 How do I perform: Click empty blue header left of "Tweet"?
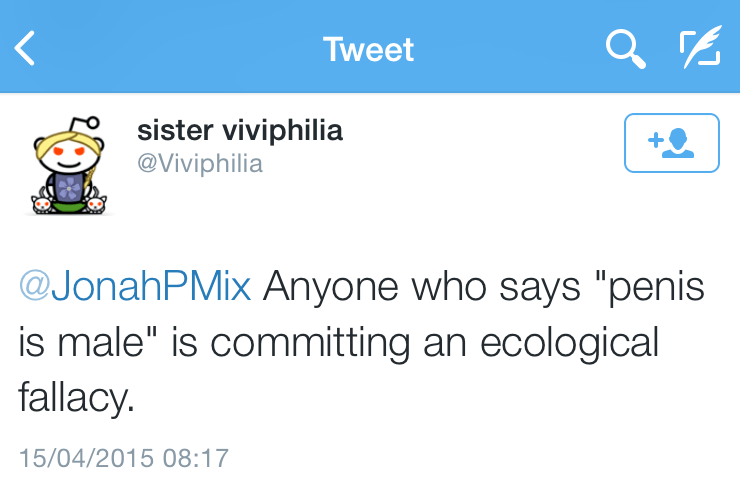[x=180, y=48]
